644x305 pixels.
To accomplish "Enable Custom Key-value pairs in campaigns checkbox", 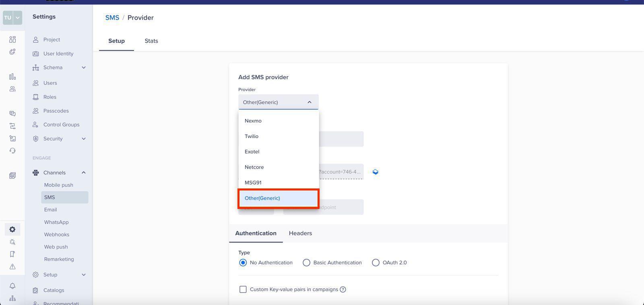I will 243,289.
